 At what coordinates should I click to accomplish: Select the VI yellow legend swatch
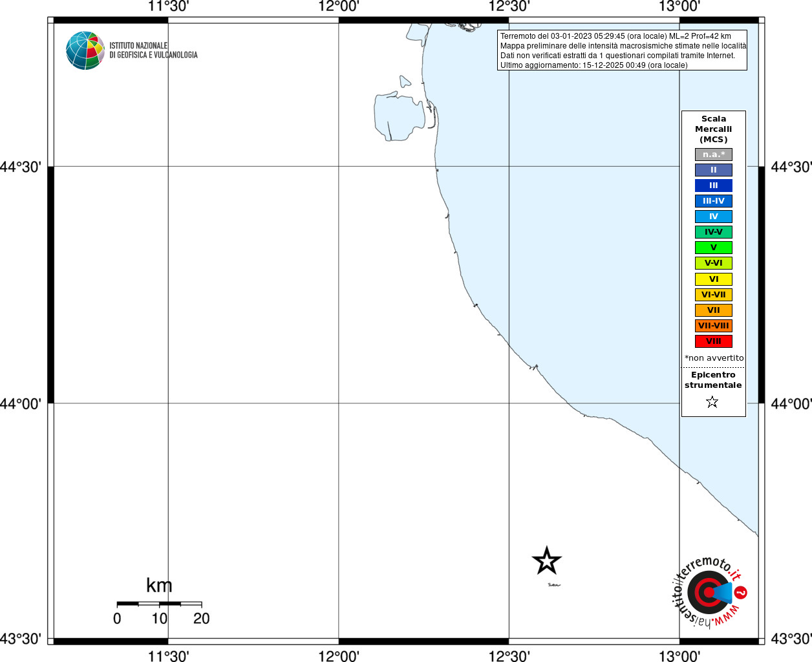click(714, 279)
